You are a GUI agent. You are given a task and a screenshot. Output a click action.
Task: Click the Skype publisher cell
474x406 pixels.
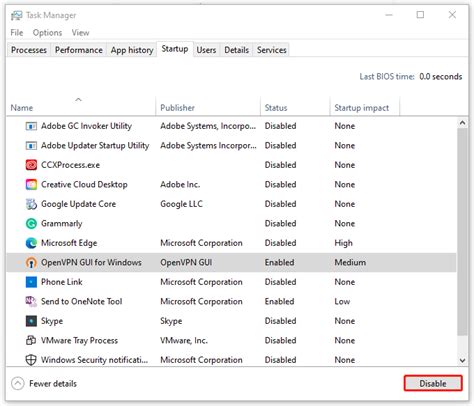coord(171,321)
